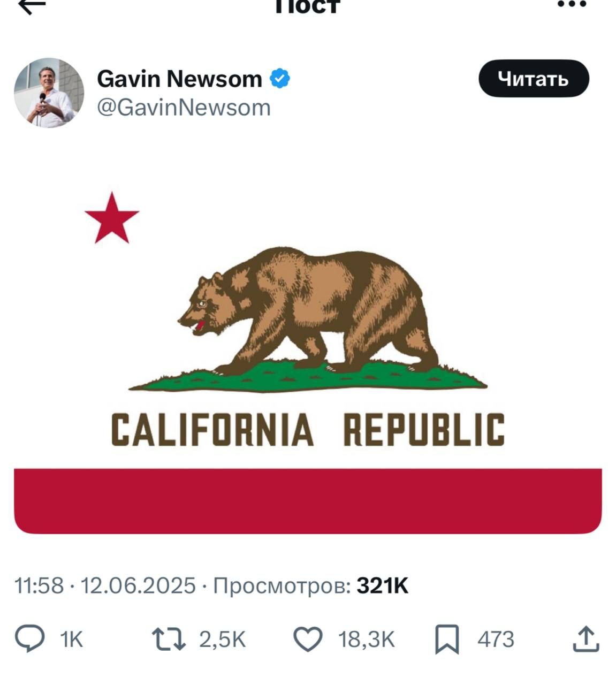Click the repost arrows icon
Screen dimensions: 616x685
coord(169,640)
